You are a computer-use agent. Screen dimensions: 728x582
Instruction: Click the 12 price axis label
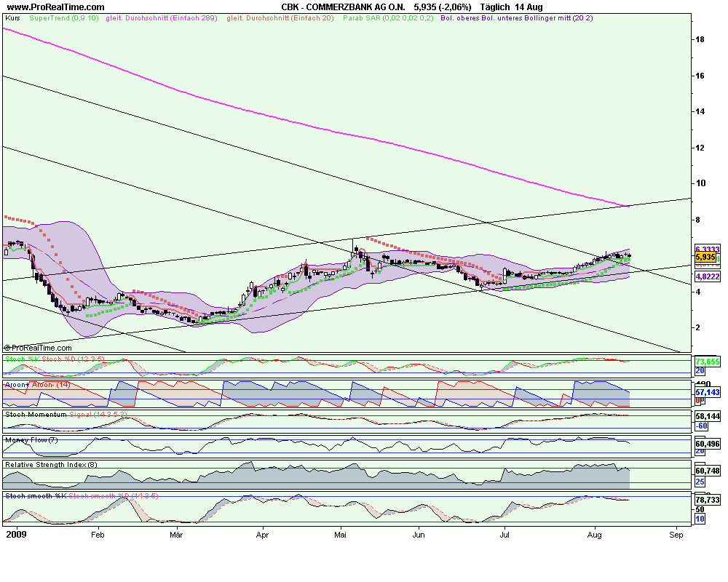pyautogui.click(x=699, y=148)
